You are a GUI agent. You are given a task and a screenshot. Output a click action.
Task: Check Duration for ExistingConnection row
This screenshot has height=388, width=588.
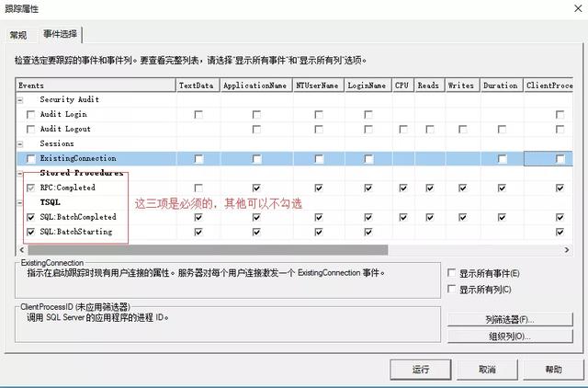coord(502,159)
